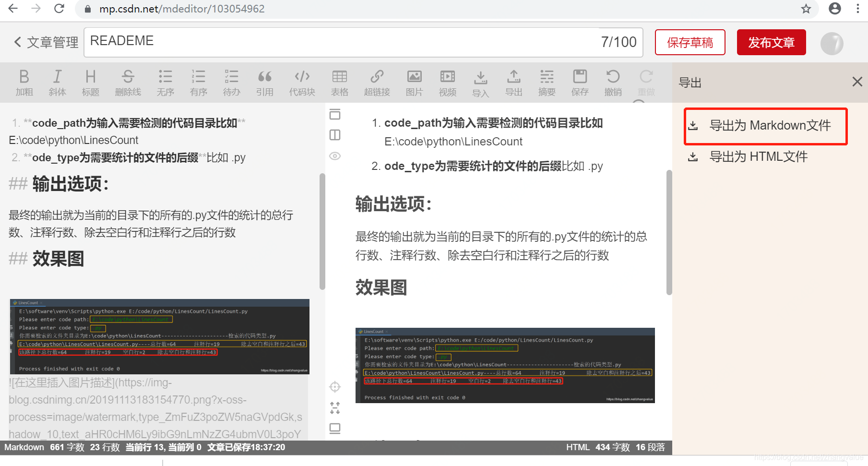Insert a video (视频)
Viewport: 868px width, 466px height.
(x=447, y=82)
